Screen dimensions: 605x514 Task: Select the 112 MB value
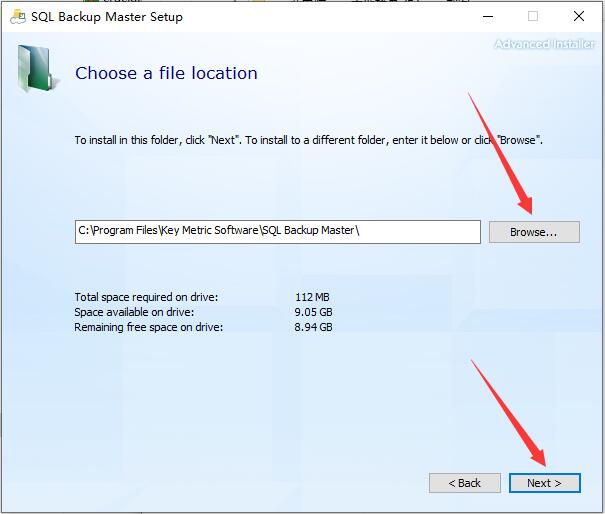(x=312, y=297)
